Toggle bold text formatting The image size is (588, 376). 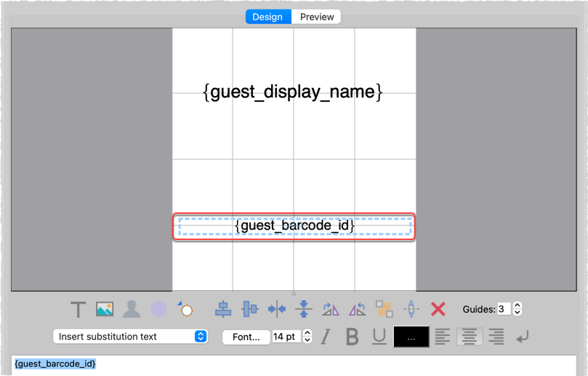point(353,337)
